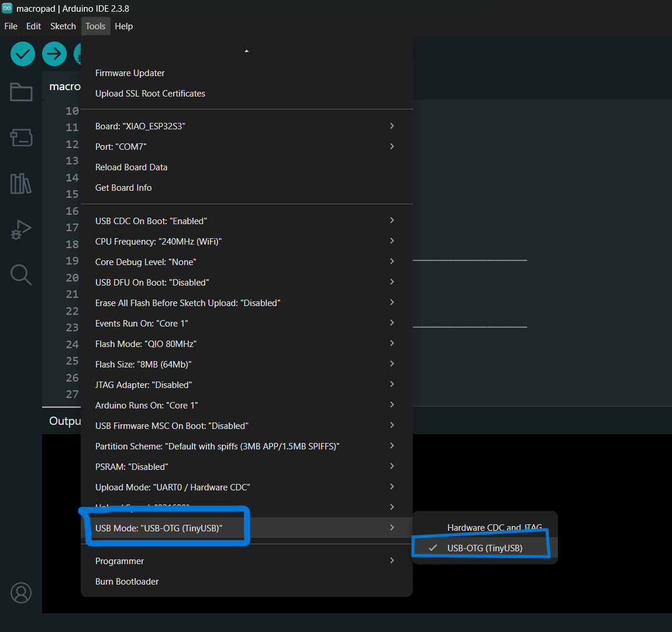Viewport: 672px width, 632px height.
Task: Expand USB Firmware MSC On Boot submenu
Action: 246,426
